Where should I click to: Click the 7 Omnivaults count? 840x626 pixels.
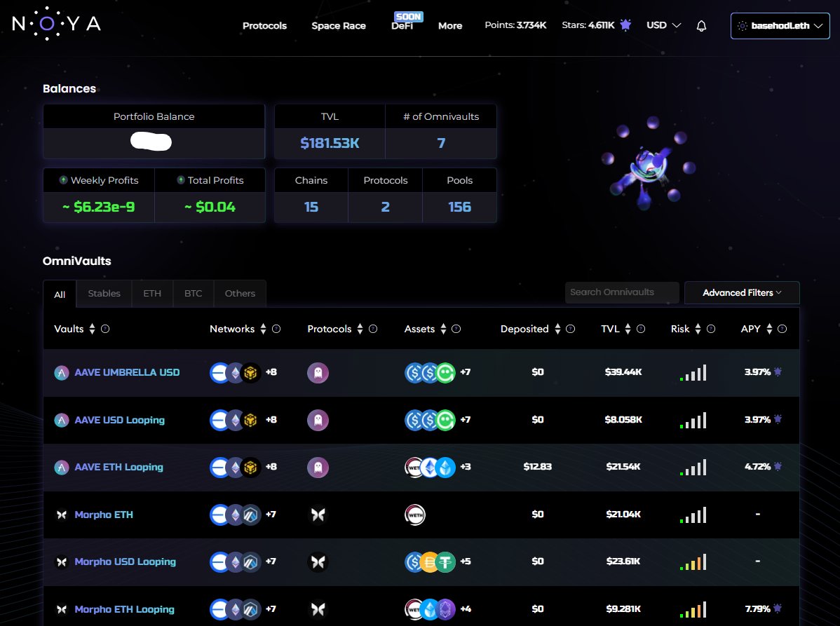(x=441, y=143)
